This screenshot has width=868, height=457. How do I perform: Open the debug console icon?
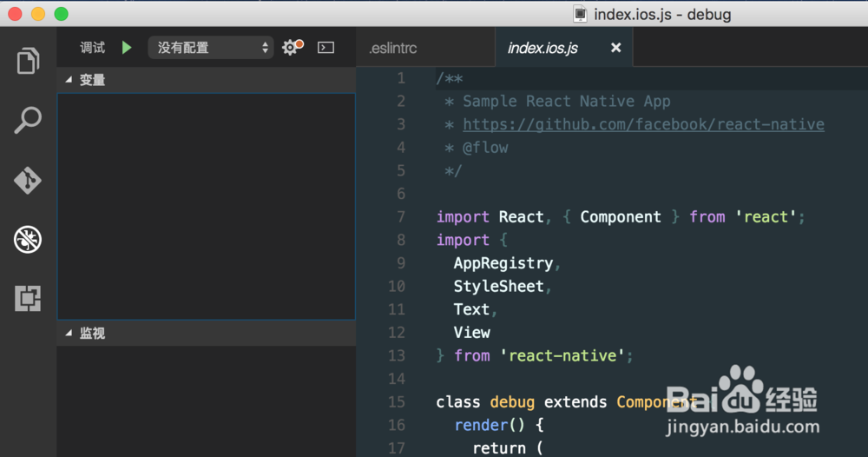pyautogui.click(x=325, y=48)
